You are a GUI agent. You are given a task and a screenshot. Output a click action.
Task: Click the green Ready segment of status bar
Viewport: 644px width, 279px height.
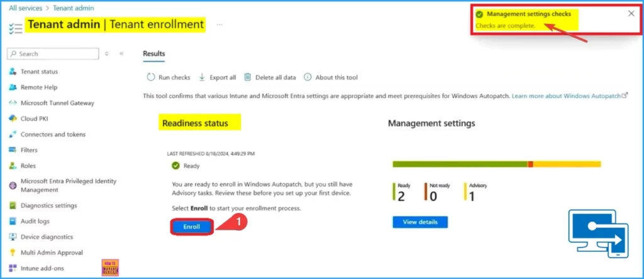point(460,164)
